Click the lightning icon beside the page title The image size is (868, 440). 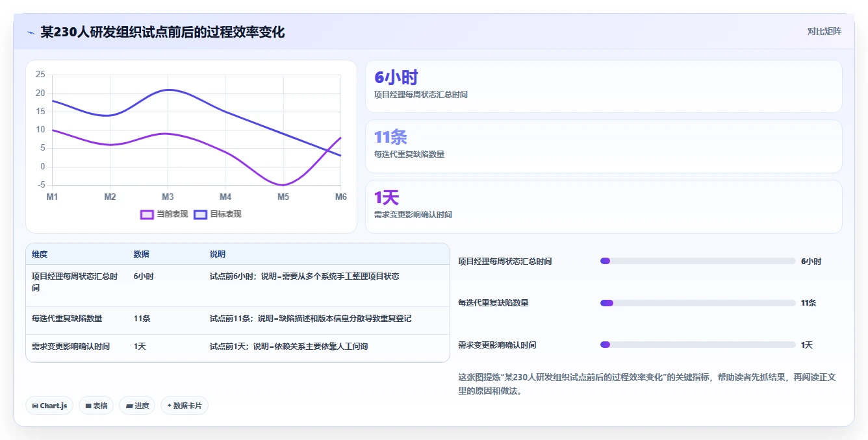point(31,32)
